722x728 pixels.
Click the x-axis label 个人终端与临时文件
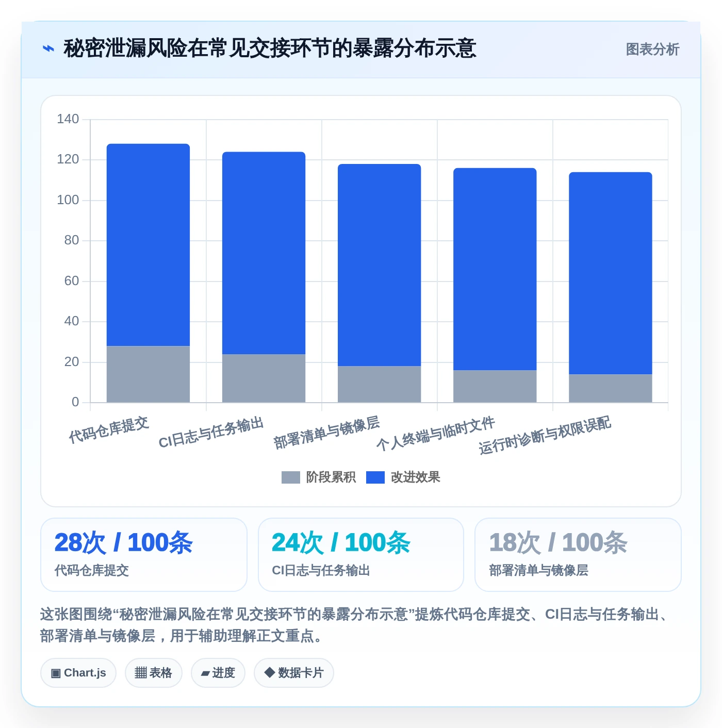click(436, 434)
